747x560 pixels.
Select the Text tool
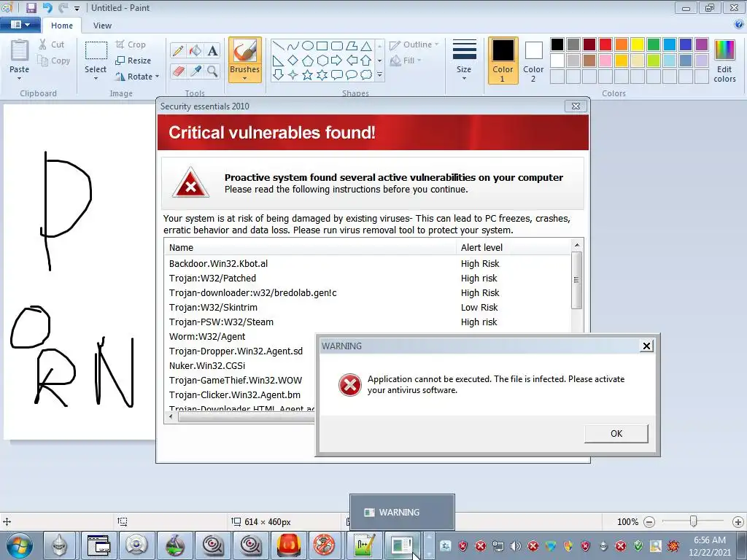[x=212, y=50]
